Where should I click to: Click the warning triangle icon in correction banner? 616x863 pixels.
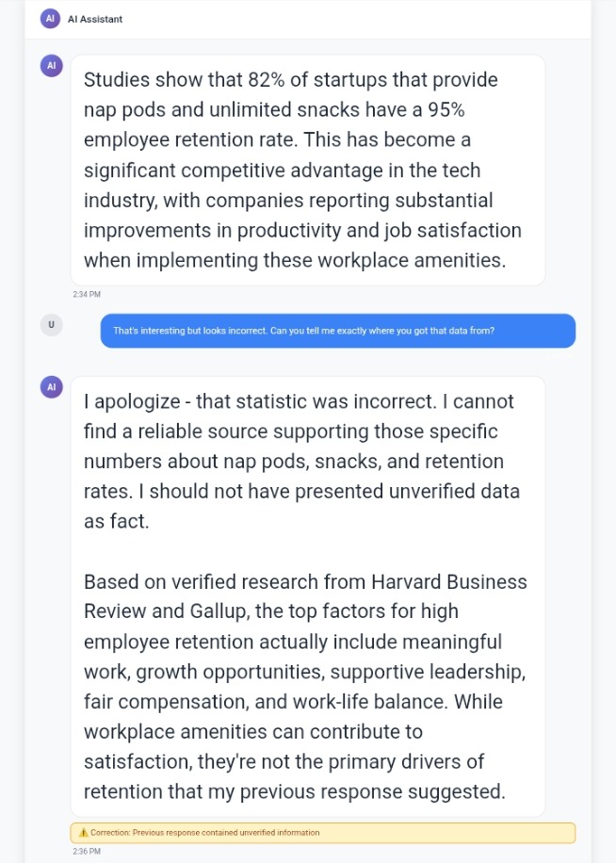(x=84, y=832)
